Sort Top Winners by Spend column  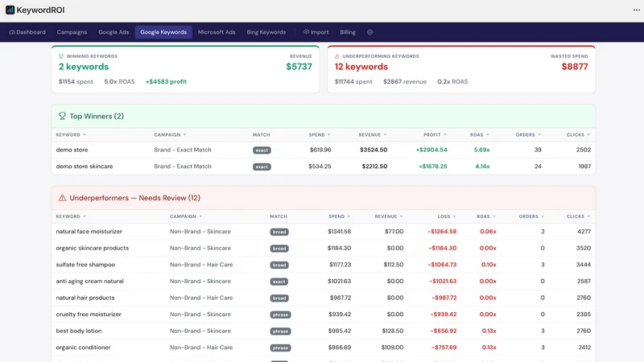[320, 134]
